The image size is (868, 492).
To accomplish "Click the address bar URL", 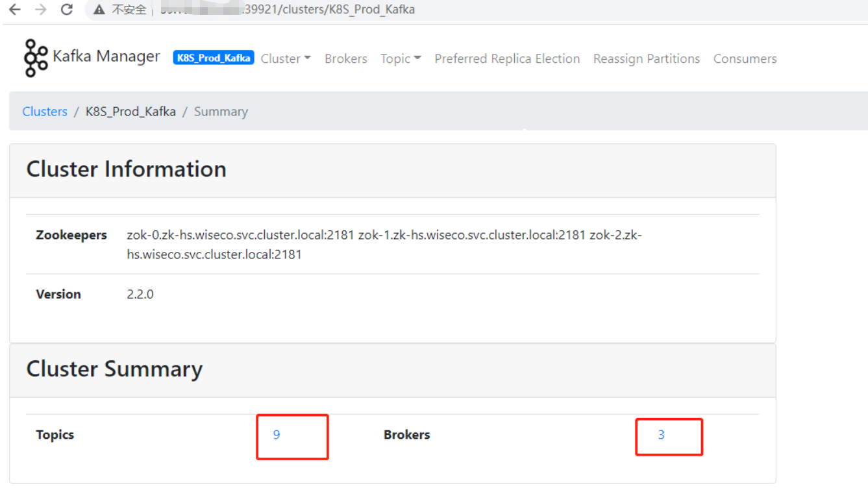I will [287, 10].
